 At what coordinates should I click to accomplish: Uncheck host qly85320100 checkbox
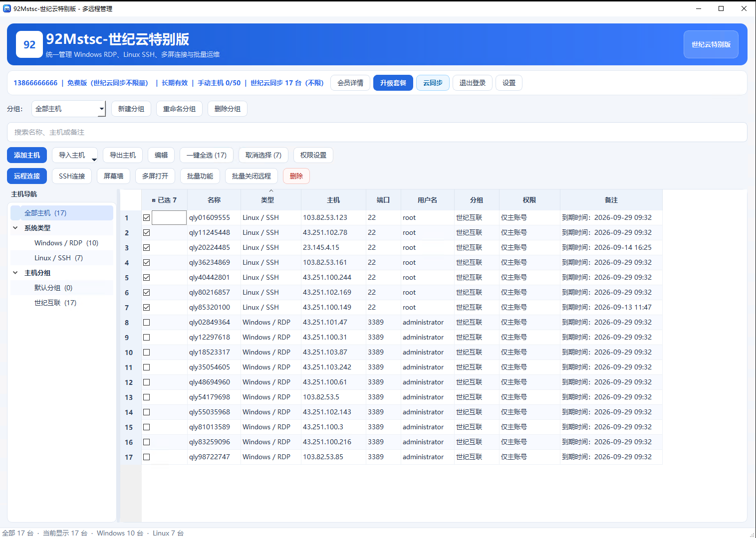point(146,307)
